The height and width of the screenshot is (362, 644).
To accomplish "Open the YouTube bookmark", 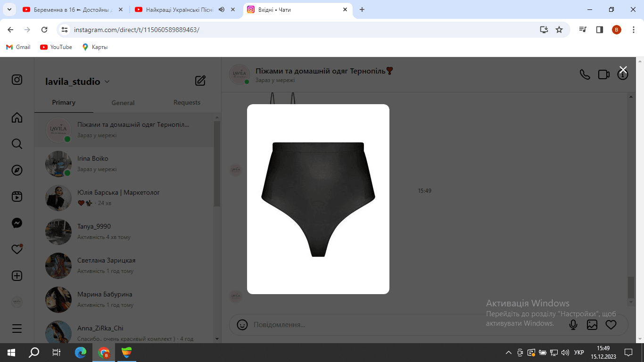I will click(56, 47).
